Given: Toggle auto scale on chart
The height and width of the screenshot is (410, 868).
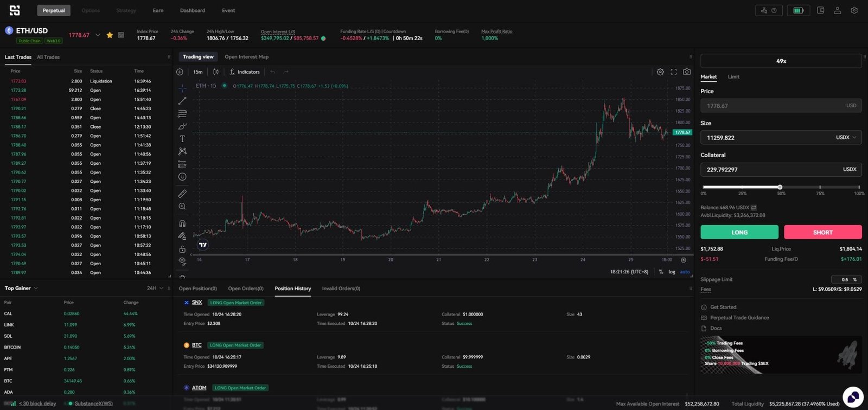Looking at the screenshot, I should [x=685, y=272].
